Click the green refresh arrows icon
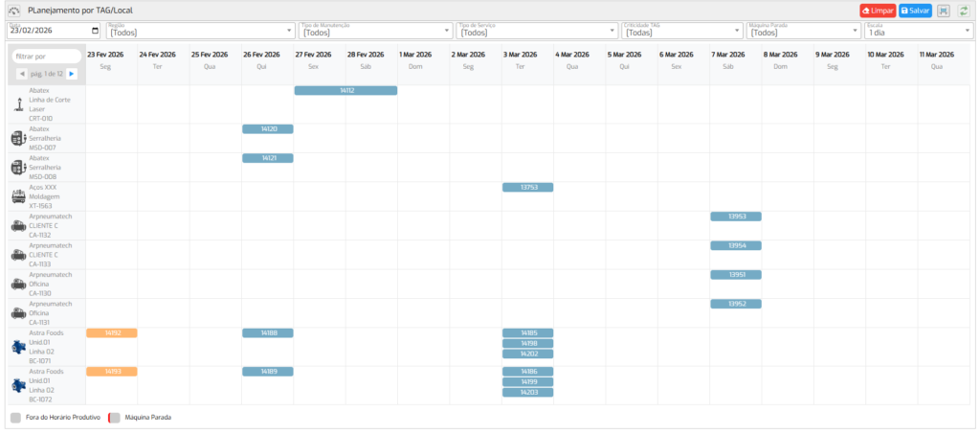Viewport: 980px width, 434px height. pos(964,10)
